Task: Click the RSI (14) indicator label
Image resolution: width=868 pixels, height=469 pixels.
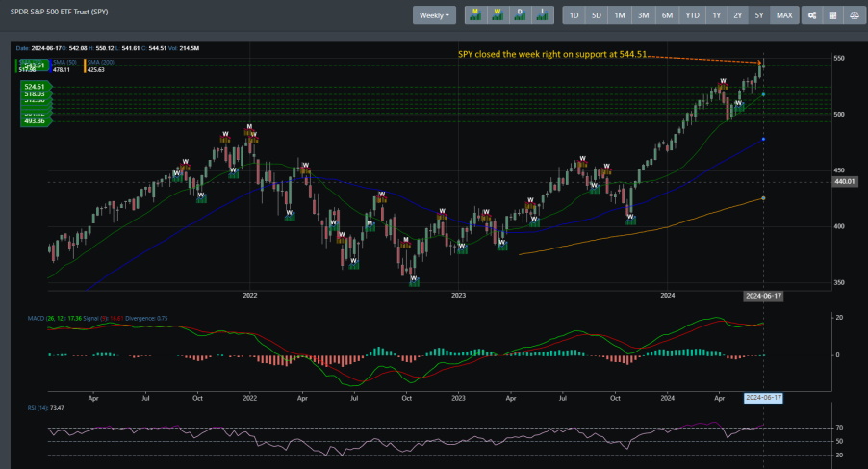Action: coord(38,408)
